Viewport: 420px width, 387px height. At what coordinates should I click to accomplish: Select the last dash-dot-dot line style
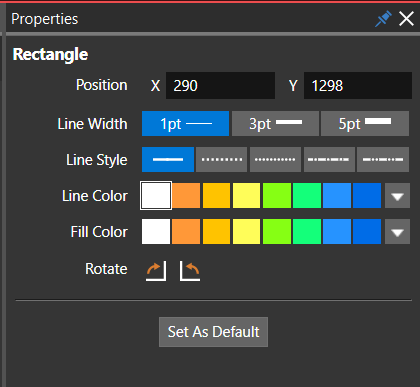(x=383, y=159)
